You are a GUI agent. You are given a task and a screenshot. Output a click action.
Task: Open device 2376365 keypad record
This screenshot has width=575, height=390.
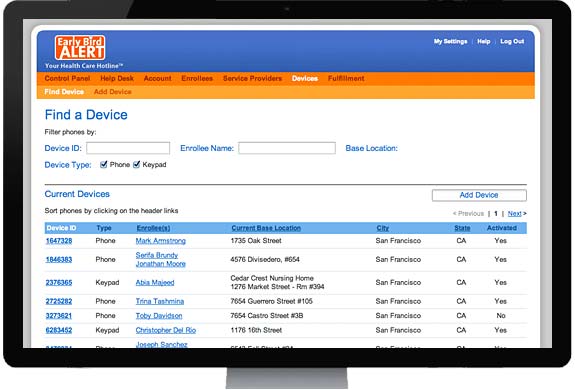(59, 283)
